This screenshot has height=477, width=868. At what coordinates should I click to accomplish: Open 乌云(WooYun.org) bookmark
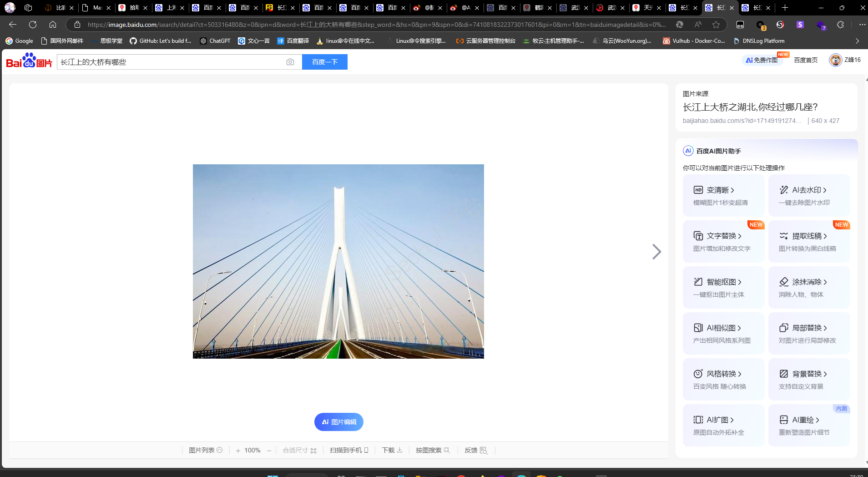(x=622, y=41)
